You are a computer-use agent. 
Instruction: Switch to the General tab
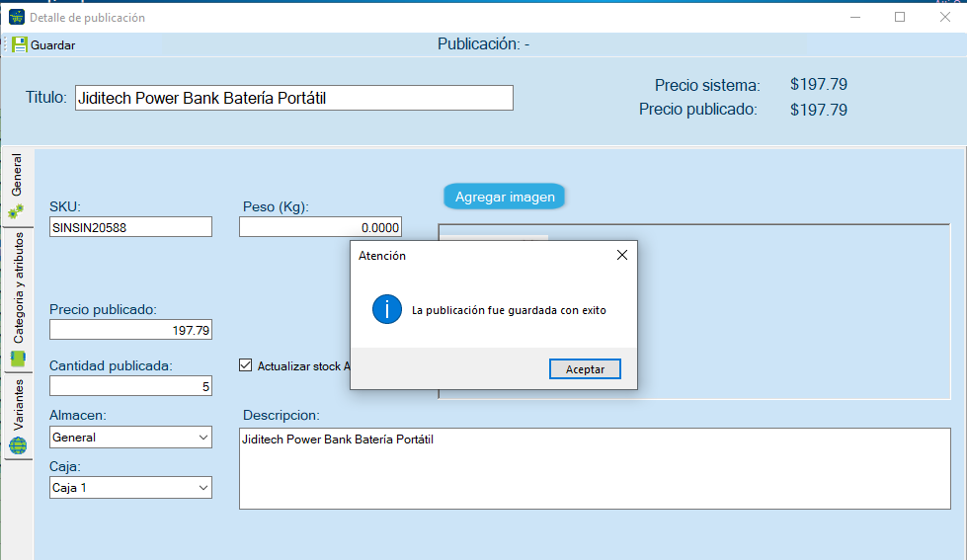tap(17, 185)
